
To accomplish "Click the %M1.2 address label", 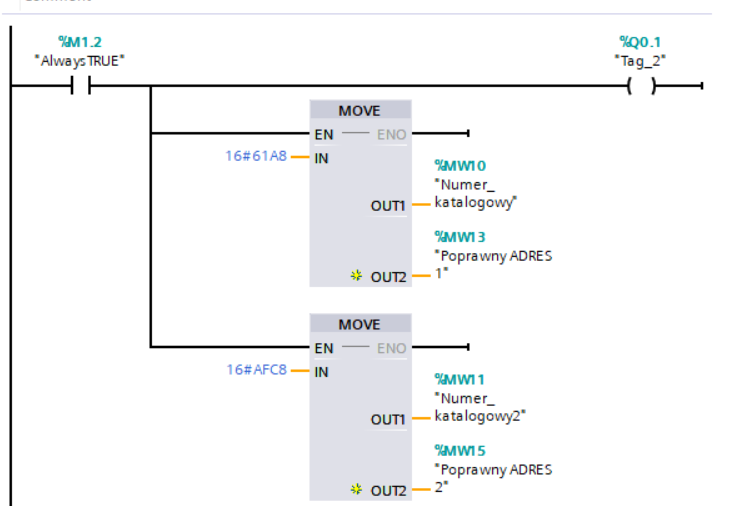I will click(79, 42).
